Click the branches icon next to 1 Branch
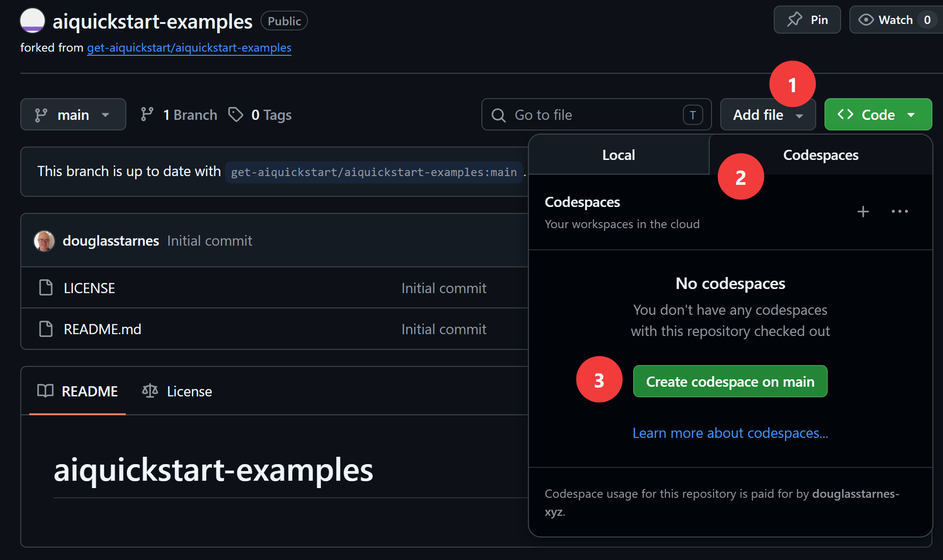The height and width of the screenshot is (560, 943). tap(147, 114)
